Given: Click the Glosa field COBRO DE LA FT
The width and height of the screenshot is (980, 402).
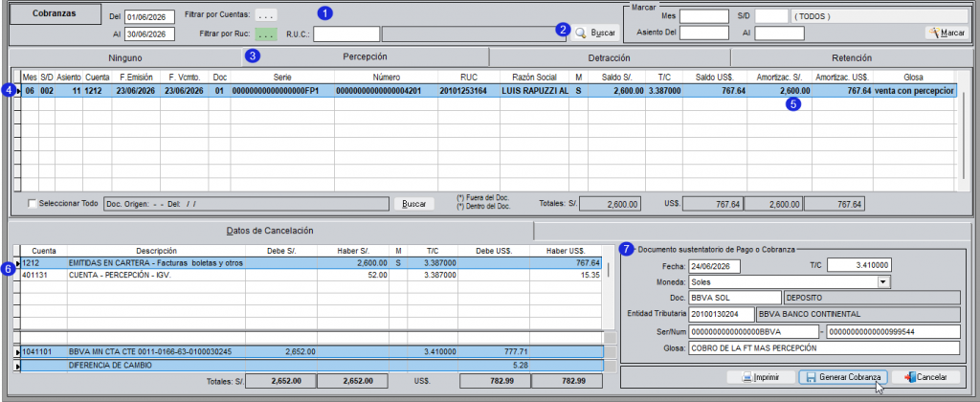Looking at the screenshot, I should tap(824, 347).
